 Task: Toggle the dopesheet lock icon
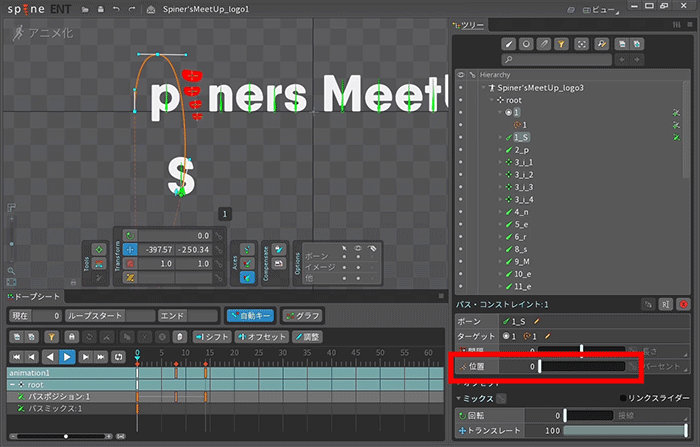coord(71,337)
